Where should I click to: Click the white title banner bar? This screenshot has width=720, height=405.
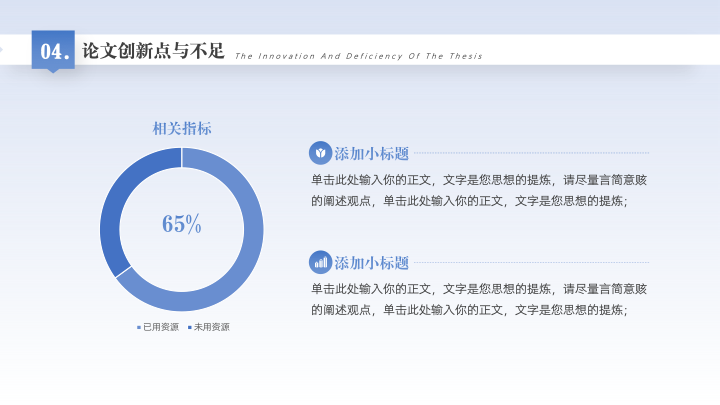[360, 50]
